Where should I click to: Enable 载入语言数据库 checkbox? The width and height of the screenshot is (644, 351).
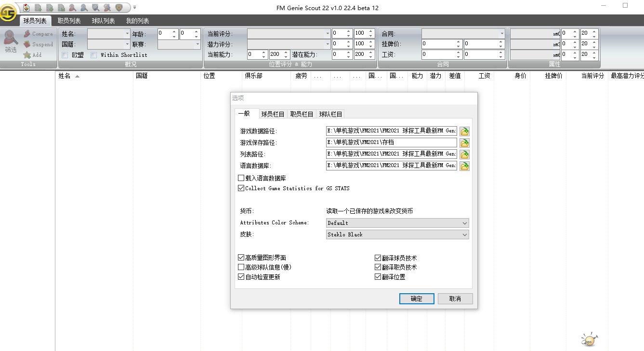click(241, 178)
